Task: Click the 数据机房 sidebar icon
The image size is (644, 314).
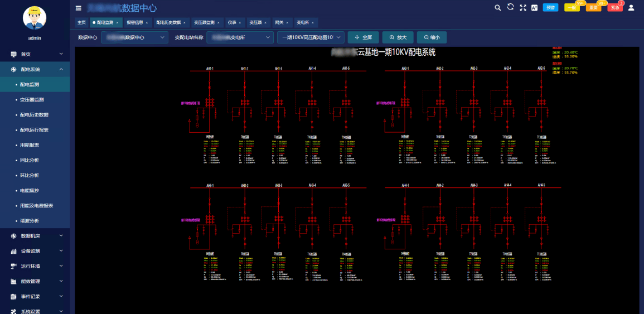Action: click(x=13, y=236)
